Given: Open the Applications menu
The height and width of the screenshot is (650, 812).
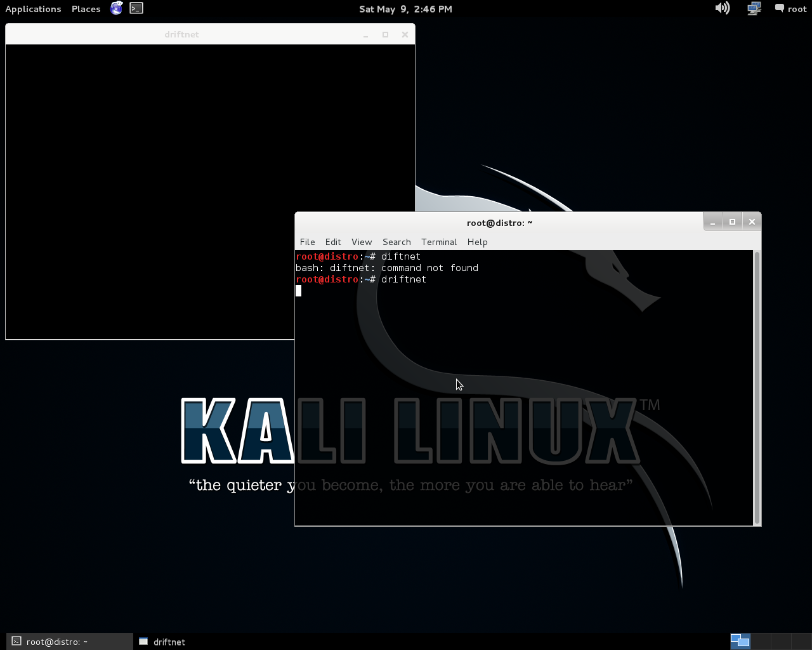Looking at the screenshot, I should click(x=33, y=9).
